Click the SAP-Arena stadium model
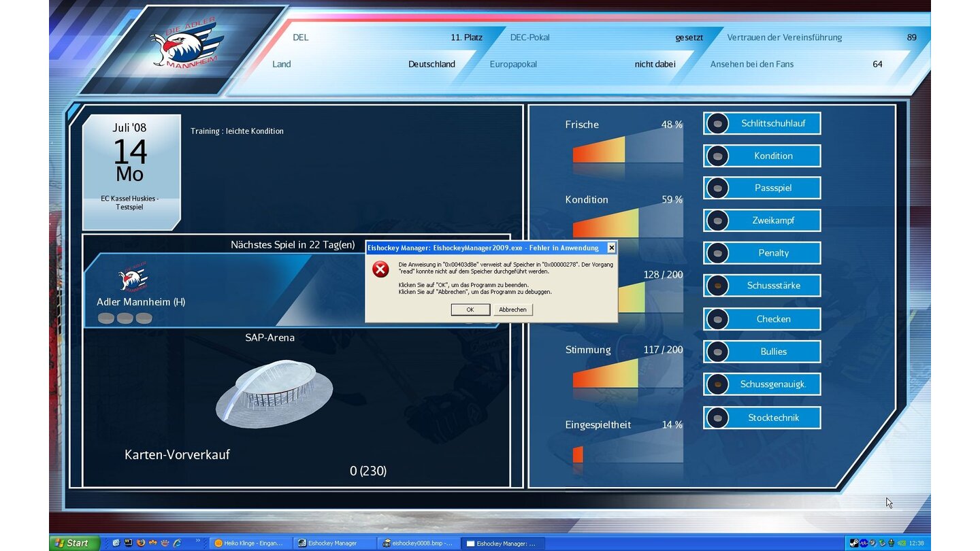Viewport: 980px width, 551px height. [274, 393]
